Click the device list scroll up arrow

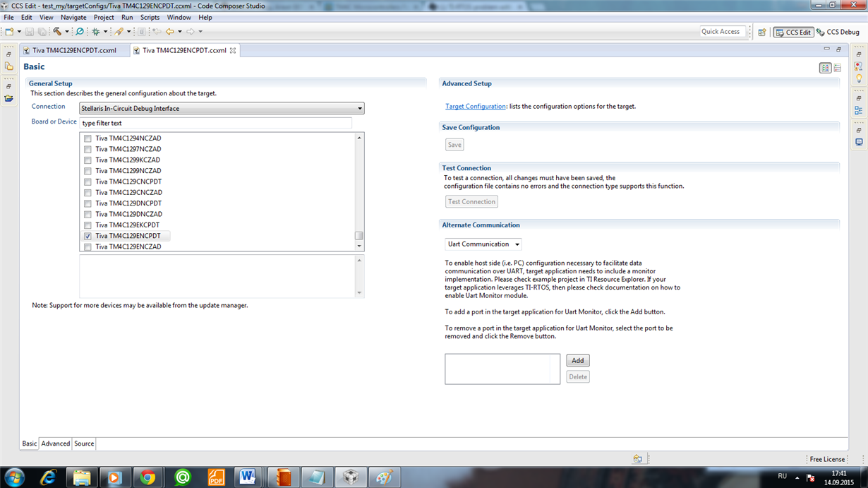[359, 138]
